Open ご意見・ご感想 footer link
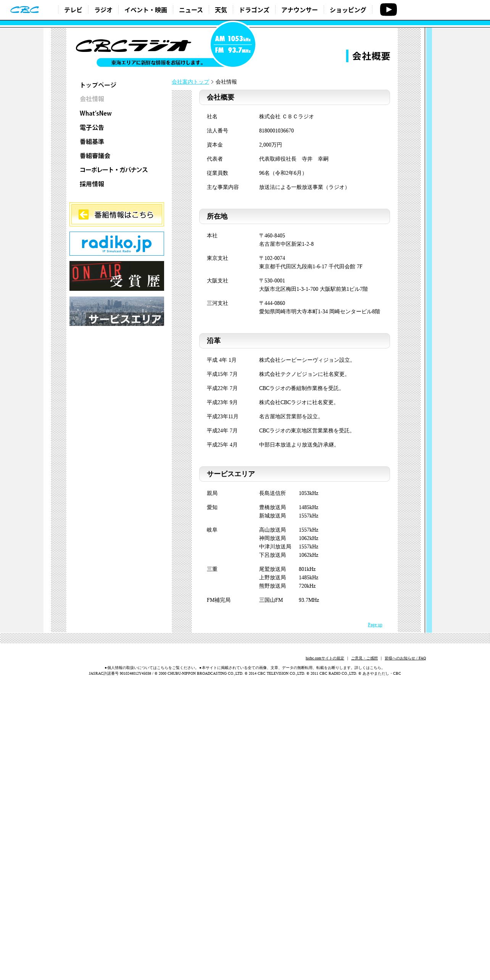 click(364, 658)
